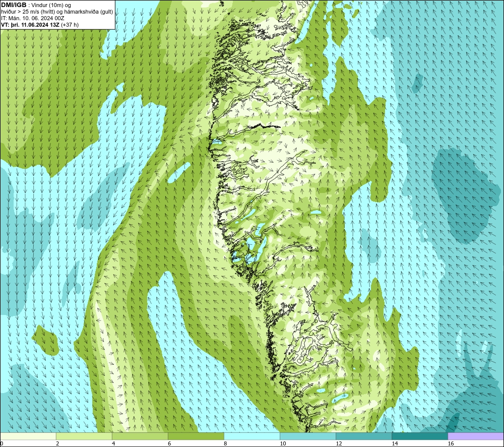This screenshot has width=504, height=447.
Task: Click the 0–2 m/s pale yellow legend swatch
Action: (x=28, y=436)
